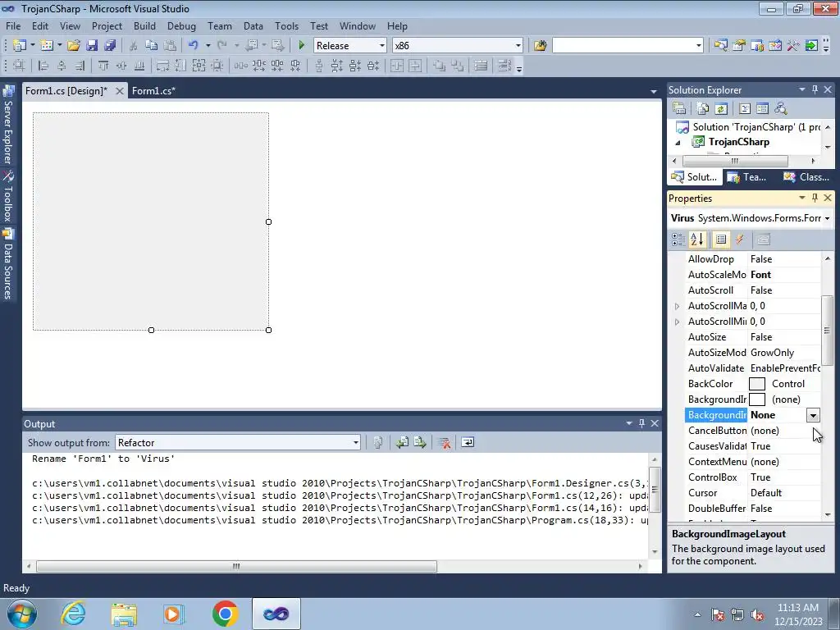Switch Properties to Categorized view
This screenshot has height=630, width=840.
[x=678, y=240]
